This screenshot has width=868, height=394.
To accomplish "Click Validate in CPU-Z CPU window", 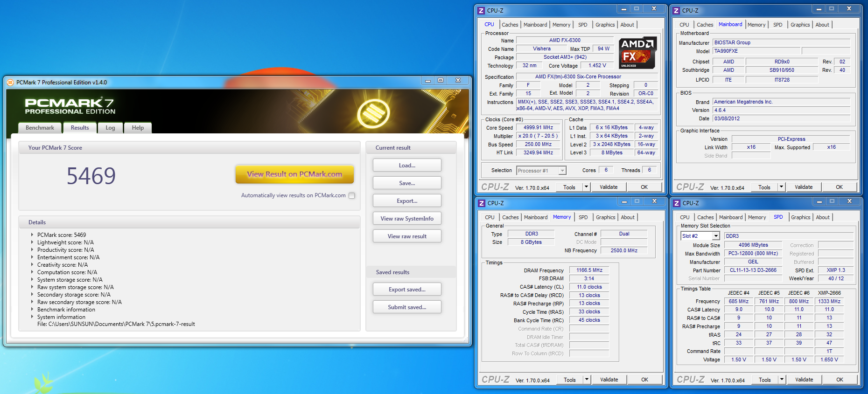I will tap(609, 187).
